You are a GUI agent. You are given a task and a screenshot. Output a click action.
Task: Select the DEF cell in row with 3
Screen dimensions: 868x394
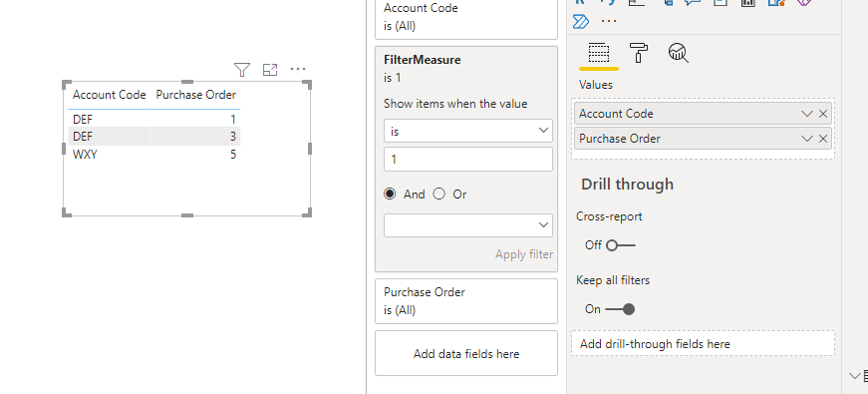click(83, 137)
